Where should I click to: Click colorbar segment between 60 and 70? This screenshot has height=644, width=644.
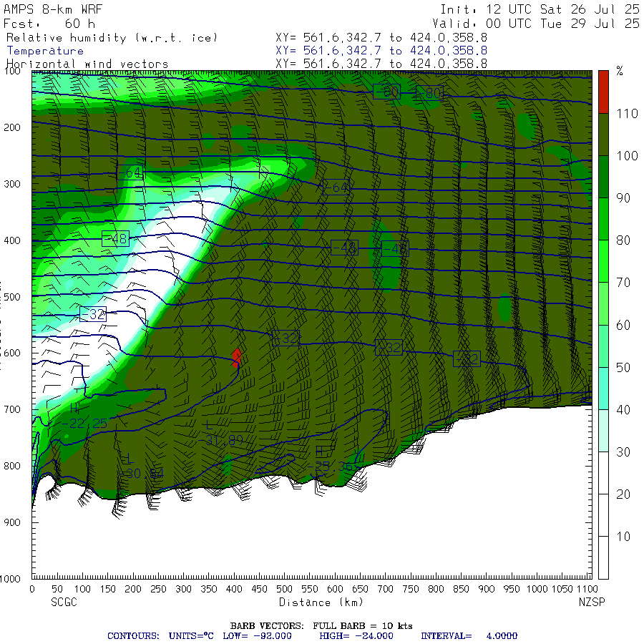point(603,303)
